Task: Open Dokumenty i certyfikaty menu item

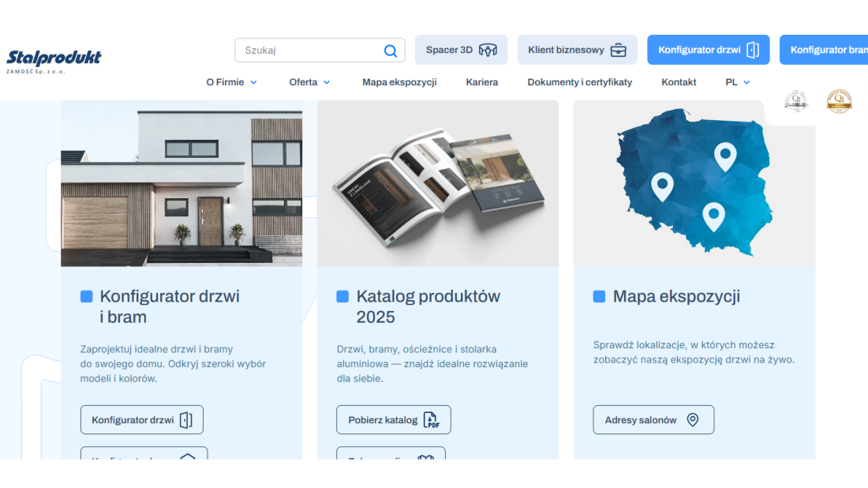Action: click(x=580, y=82)
